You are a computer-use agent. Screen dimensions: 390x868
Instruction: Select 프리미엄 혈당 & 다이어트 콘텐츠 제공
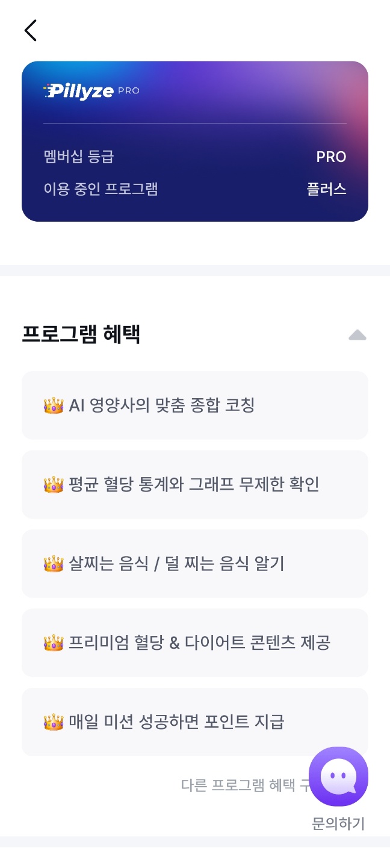point(195,643)
